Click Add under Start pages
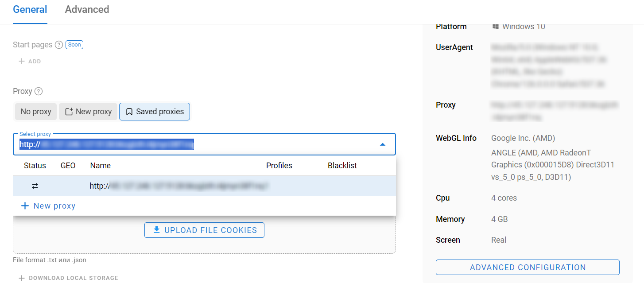Image resolution: width=644 pixels, height=283 pixels. click(x=29, y=61)
